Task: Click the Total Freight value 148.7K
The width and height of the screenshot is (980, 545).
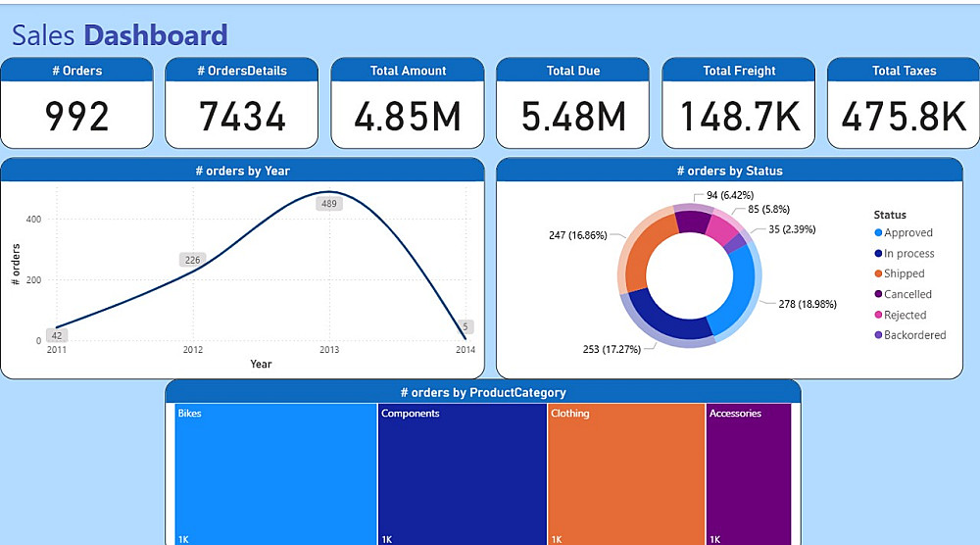Action: click(739, 117)
